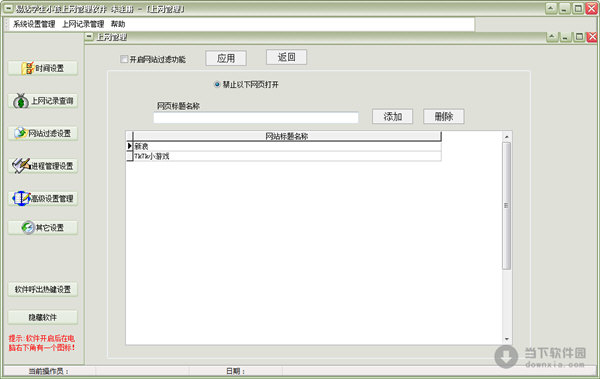Click the roll-up arrow of 上网管理 window

pyautogui.click(x=552, y=37)
